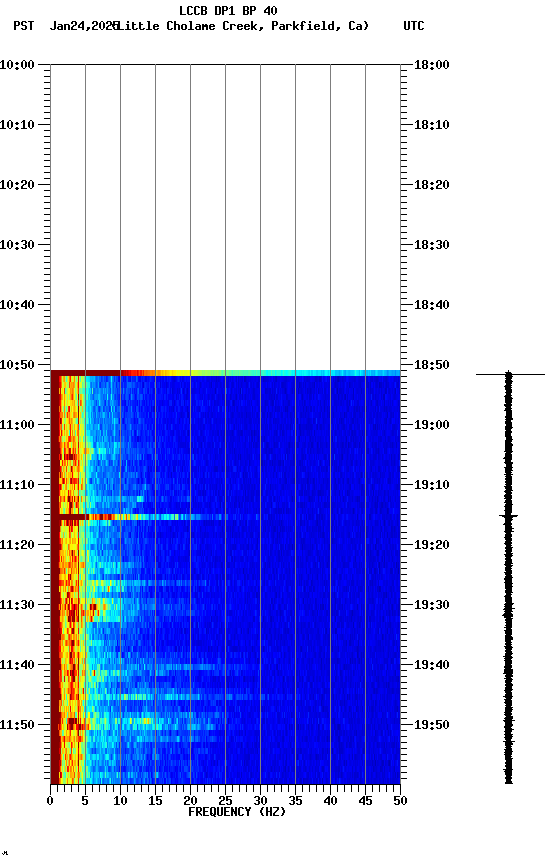This screenshot has width=552, height=864.
Task: Click the 11:50 PST time label
Action: click(17, 725)
